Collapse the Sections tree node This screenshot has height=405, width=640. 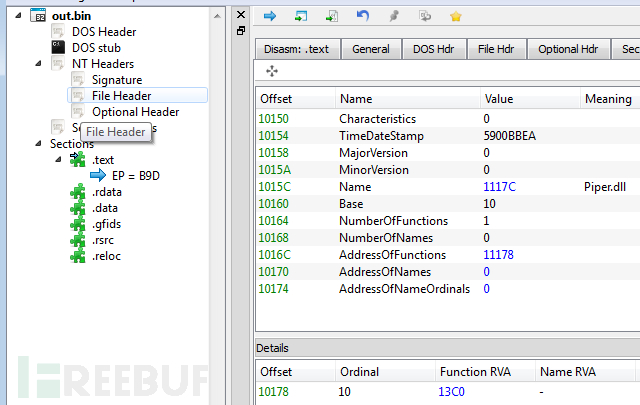tap(36, 144)
